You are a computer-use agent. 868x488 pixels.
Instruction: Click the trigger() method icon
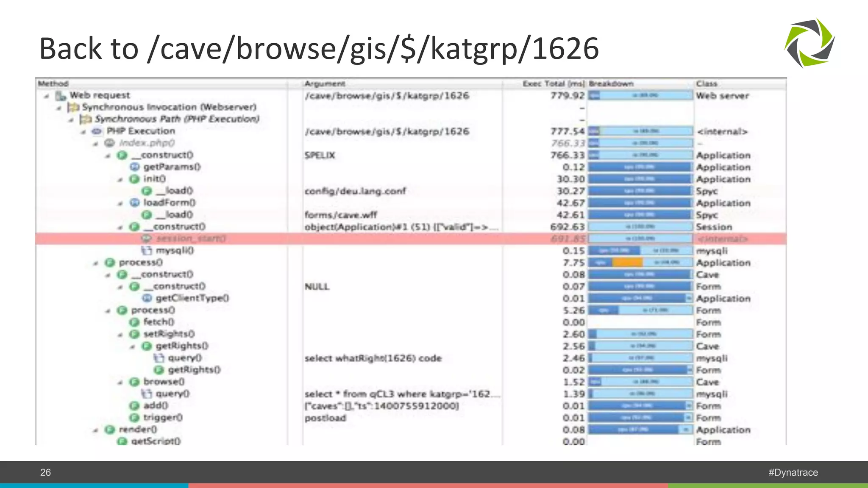tap(134, 418)
